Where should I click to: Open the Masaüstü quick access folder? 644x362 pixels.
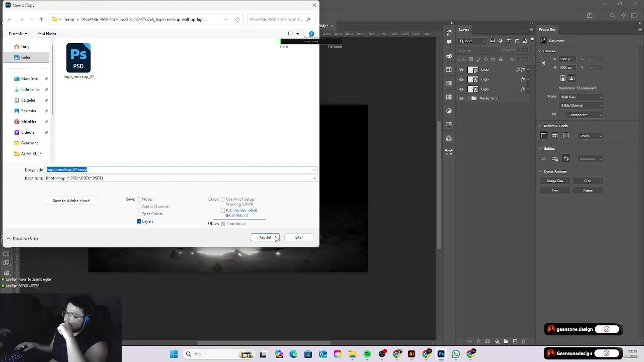coord(29,79)
